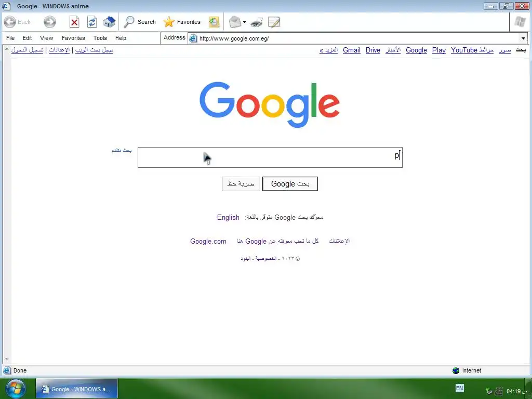
Task: Click the ضربة حظ lucky button
Action: [241, 184]
